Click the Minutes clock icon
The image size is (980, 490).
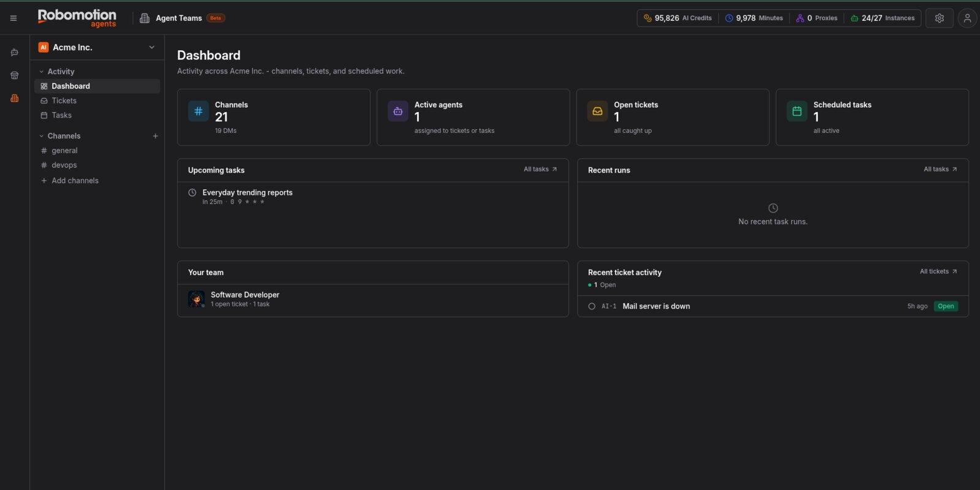pos(729,18)
